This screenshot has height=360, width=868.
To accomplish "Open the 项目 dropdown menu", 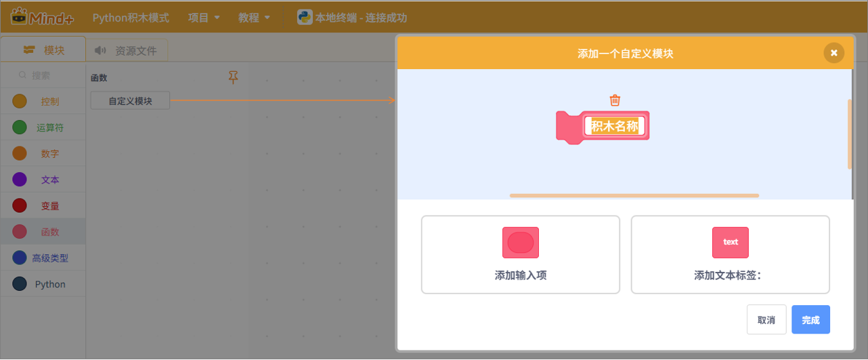I will click(x=203, y=18).
